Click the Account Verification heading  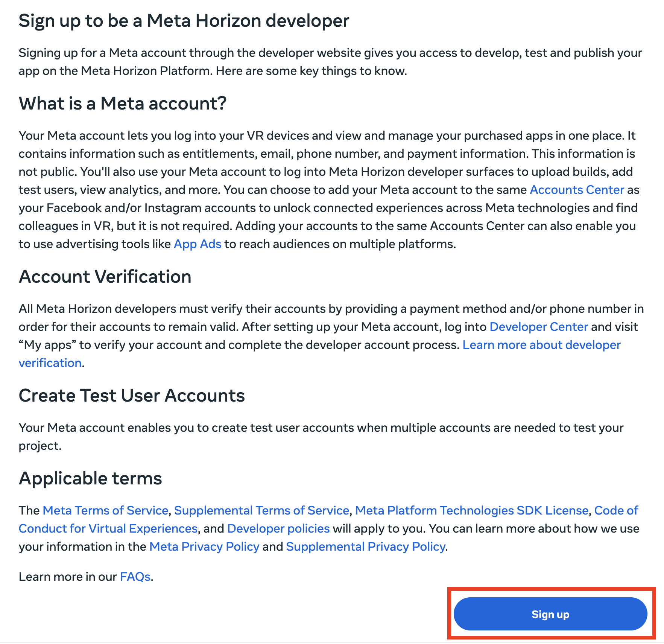[x=105, y=276]
